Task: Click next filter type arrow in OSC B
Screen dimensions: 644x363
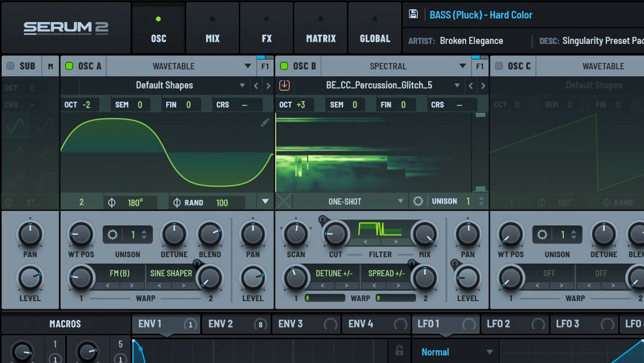Action: coord(395,242)
